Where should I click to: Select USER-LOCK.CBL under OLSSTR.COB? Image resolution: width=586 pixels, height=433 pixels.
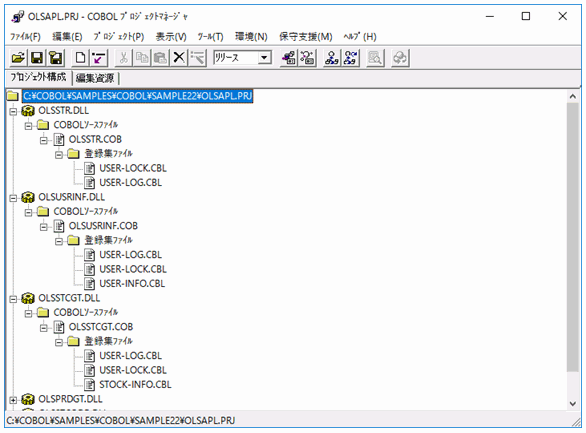coord(133,168)
